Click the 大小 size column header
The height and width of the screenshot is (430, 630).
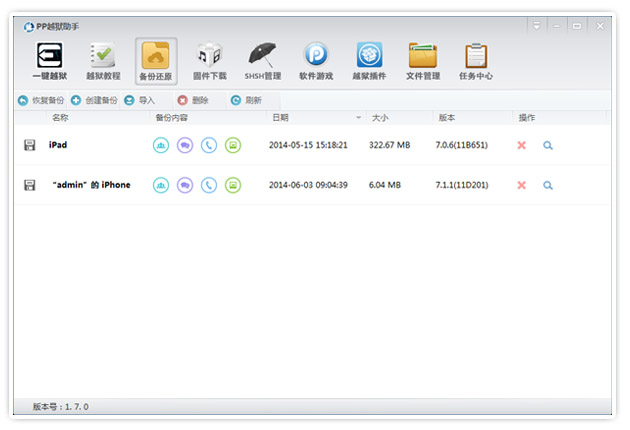[380, 118]
